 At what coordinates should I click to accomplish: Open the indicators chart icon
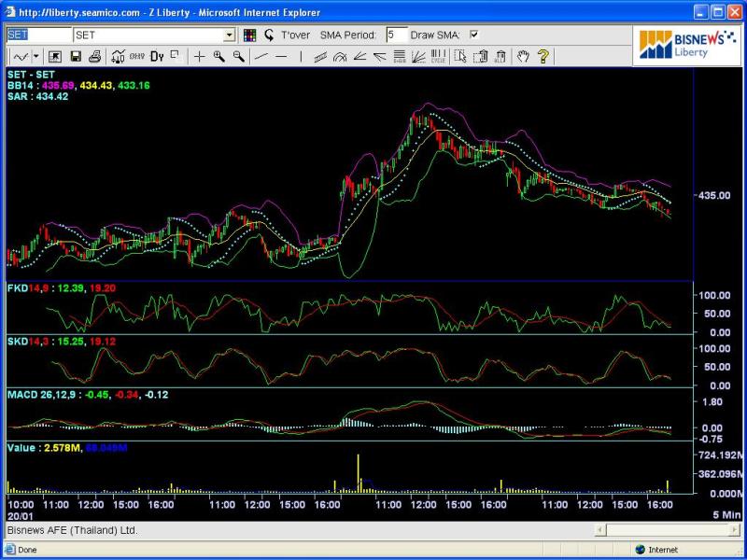pos(118,57)
